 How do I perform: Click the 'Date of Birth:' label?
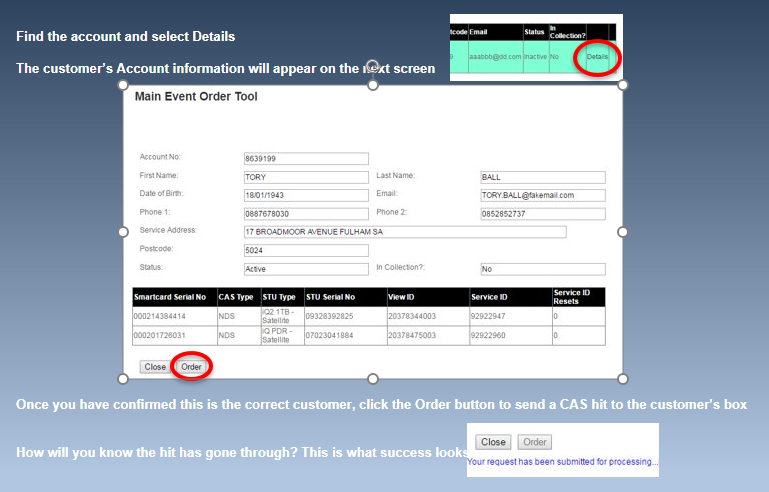coord(161,193)
